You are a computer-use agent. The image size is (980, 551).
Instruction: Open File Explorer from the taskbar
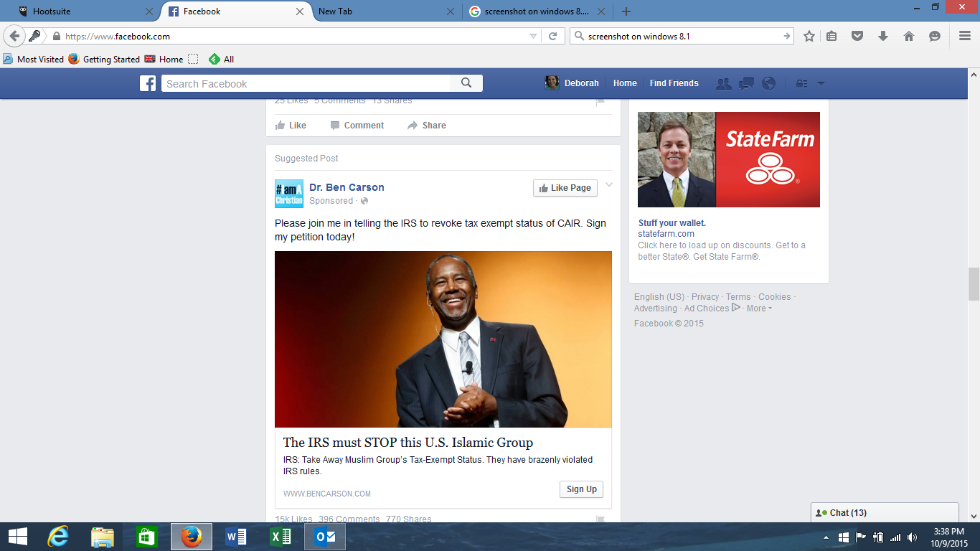tap(103, 537)
